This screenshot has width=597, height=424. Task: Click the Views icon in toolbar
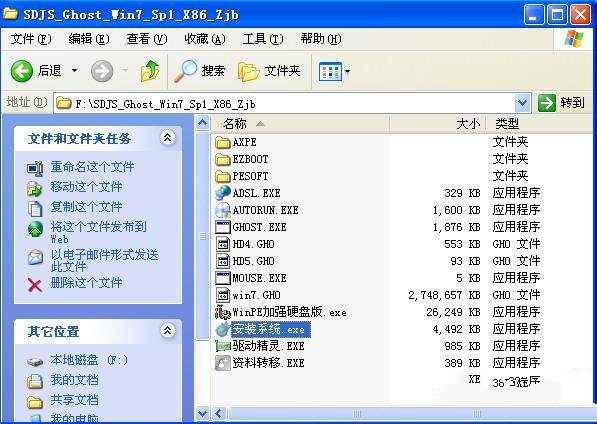click(330, 71)
